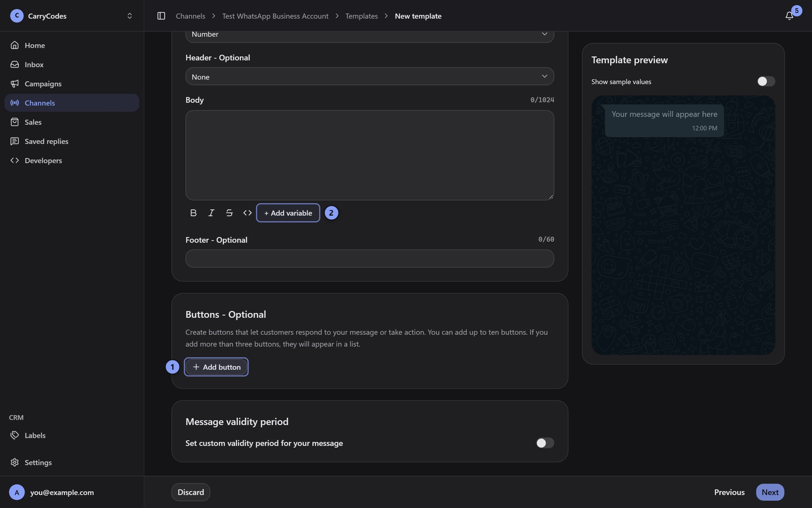Toggle the sidebar panel icon
This screenshot has height=508, width=812.
pyautogui.click(x=161, y=16)
